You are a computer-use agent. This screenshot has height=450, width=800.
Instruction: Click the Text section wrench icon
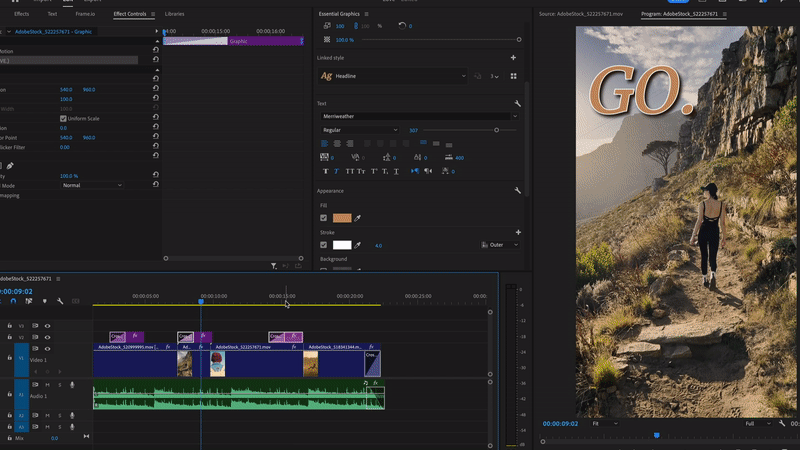518,103
